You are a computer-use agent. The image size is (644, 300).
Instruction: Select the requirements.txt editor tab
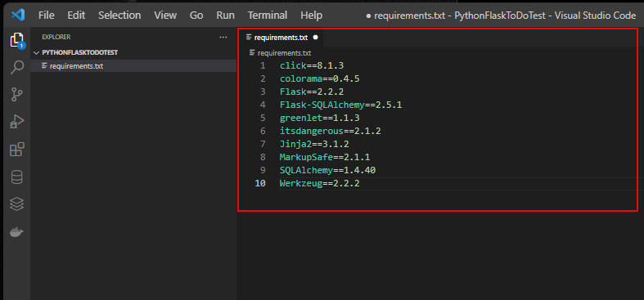(281, 38)
